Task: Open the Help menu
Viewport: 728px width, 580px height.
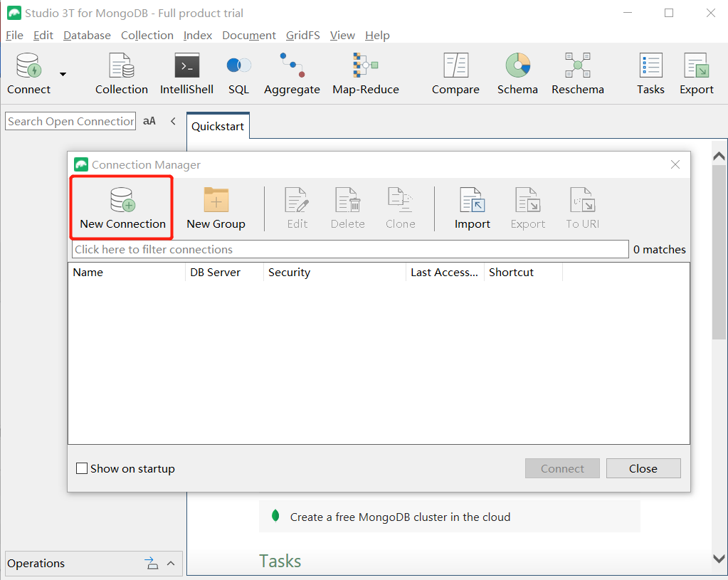Action: 377,36
